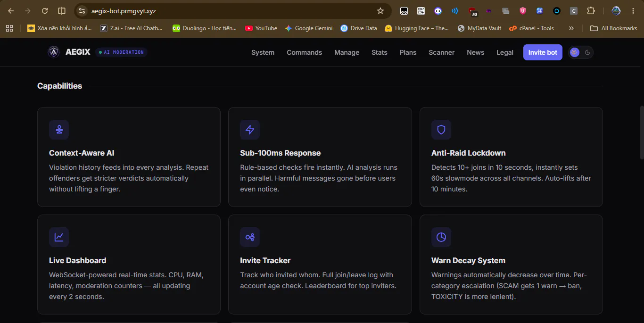Click the lightning bolt Sub-100ms Response icon

250,130
